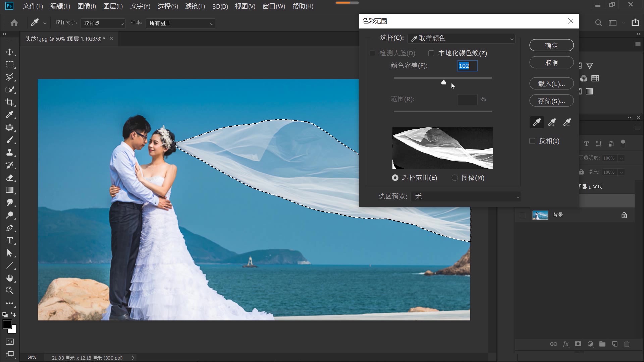Expand the eyedropper tool preset picker arrow

(45, 23)
